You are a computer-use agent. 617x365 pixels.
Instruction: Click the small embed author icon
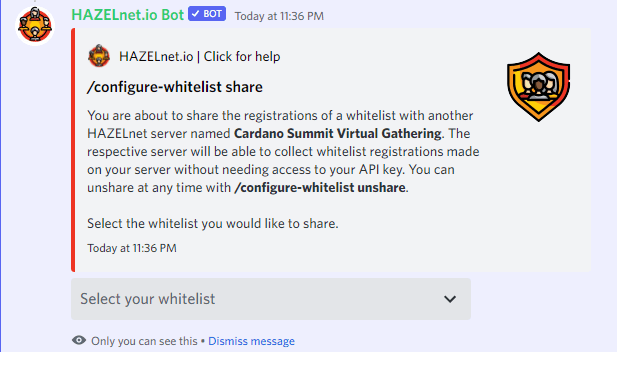point(99,56)
